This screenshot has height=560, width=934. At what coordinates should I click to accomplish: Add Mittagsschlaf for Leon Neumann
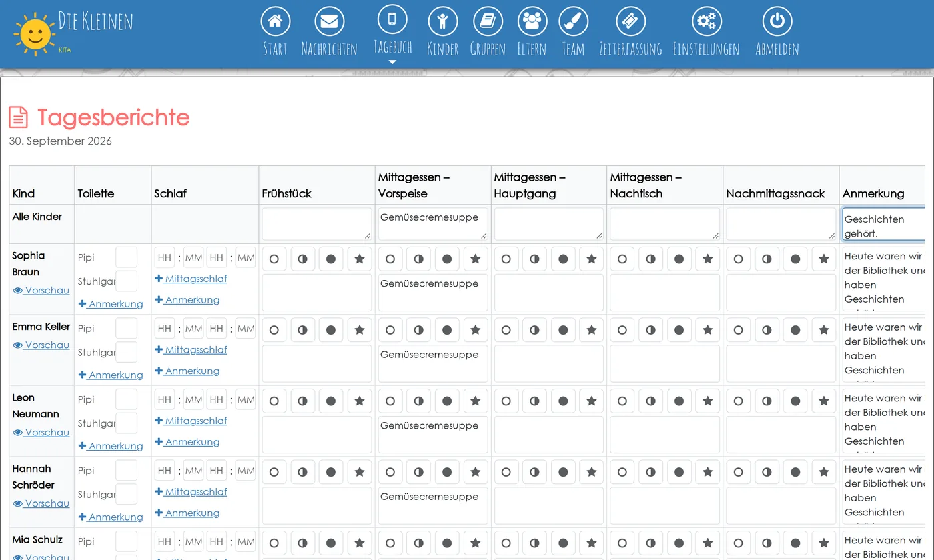(x=191, y=421)
